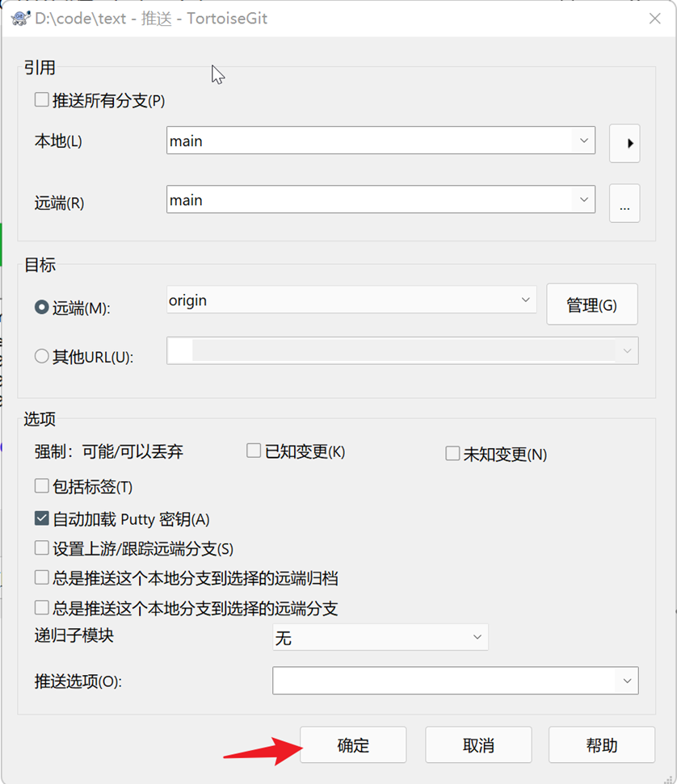Open remote management via the 管理(G) button
Viewport: 677px width, 784px height.
point(592,304)
